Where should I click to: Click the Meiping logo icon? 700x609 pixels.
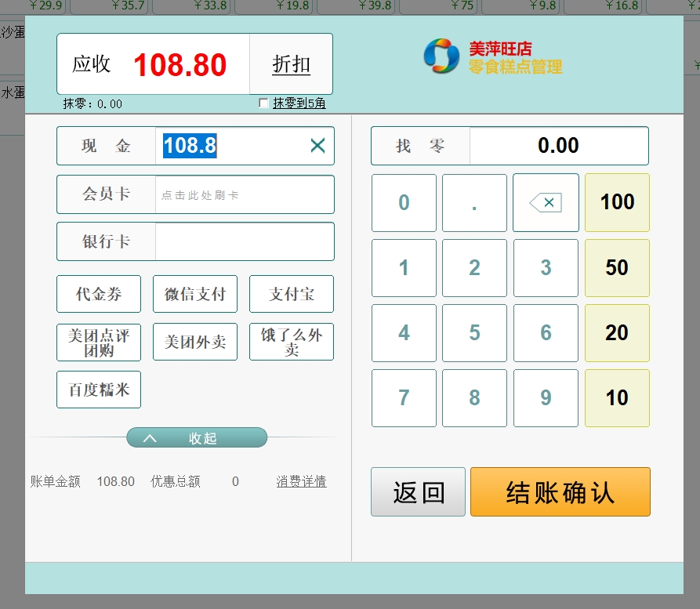441,56
